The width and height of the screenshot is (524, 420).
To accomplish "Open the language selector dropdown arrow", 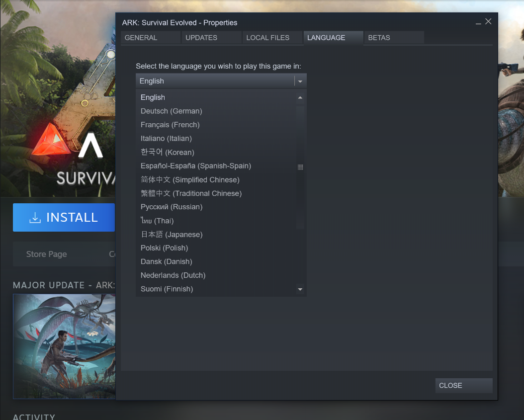I will click(x=300, y=81).
